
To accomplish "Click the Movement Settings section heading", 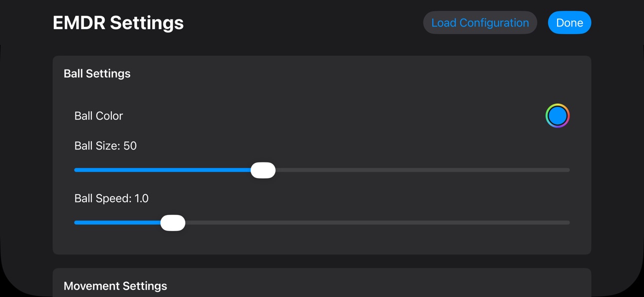I will click(115, 286).
